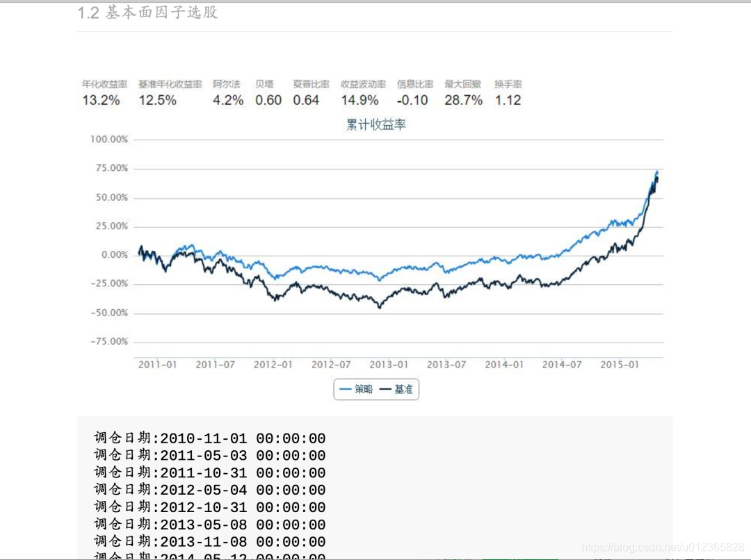Click the output line 调仓日期:2010-11-01

pyautogui.click(x=210, y=438)
